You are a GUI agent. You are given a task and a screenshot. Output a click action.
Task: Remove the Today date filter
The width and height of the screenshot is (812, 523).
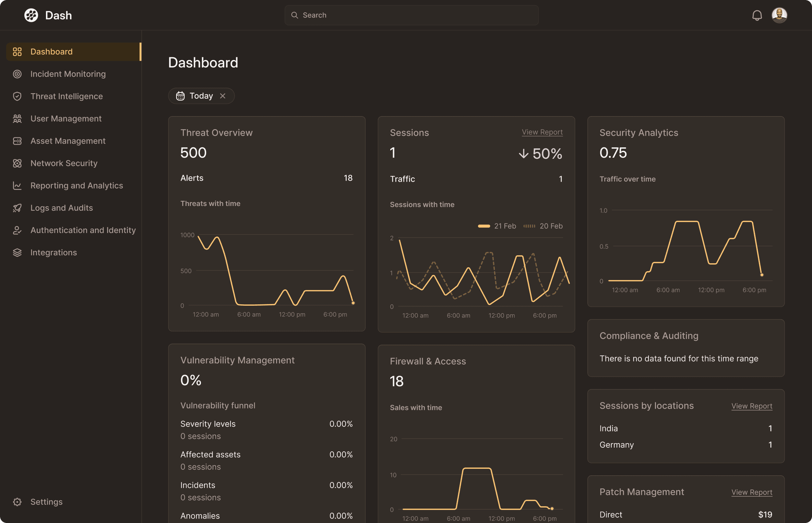(x=223, y=96)
